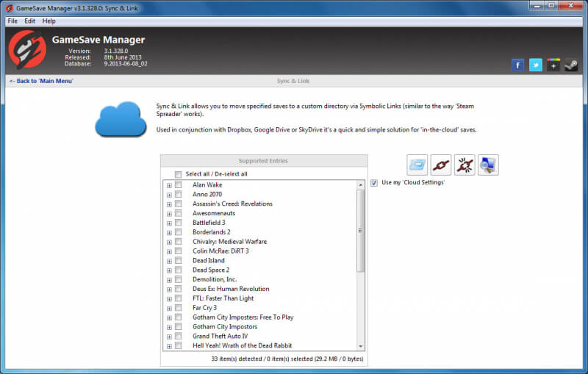The width and height of the screenshot is (588, 374).
Task: Minimize the GameSave Manager window
Action: (x=537, y=6)
